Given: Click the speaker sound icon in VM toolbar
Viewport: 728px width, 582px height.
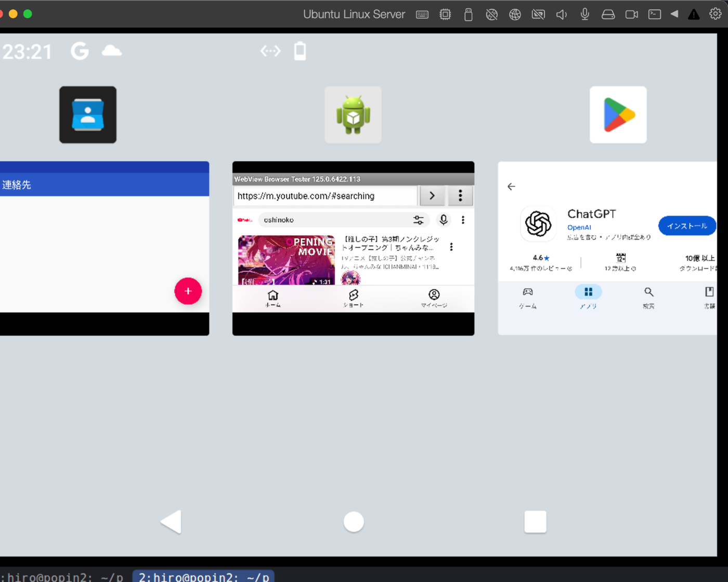Looking at the screenshot, I should [x=562, y=15].
